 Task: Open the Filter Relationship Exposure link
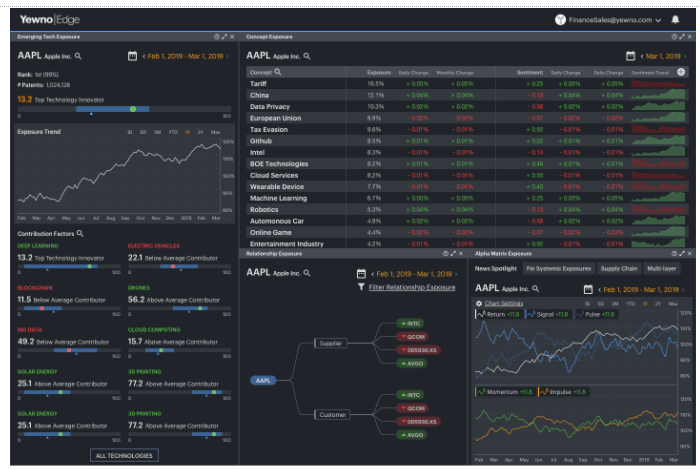(412, 287)
